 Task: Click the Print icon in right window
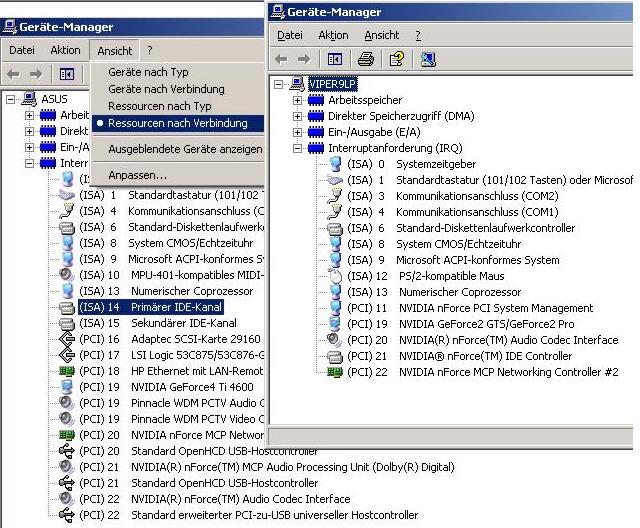[366, 60]
